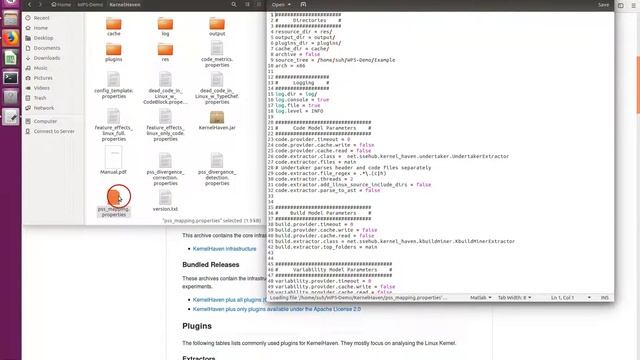Click Home in the path bar
The height and width of the screenshot is (360, 640).
click(x=61, y=4)
